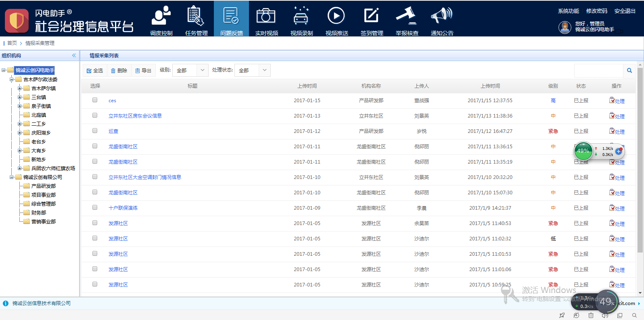Open the 视频推送 video push play icon
Viewport: 644px width, 320px height.
pos(337,20)
